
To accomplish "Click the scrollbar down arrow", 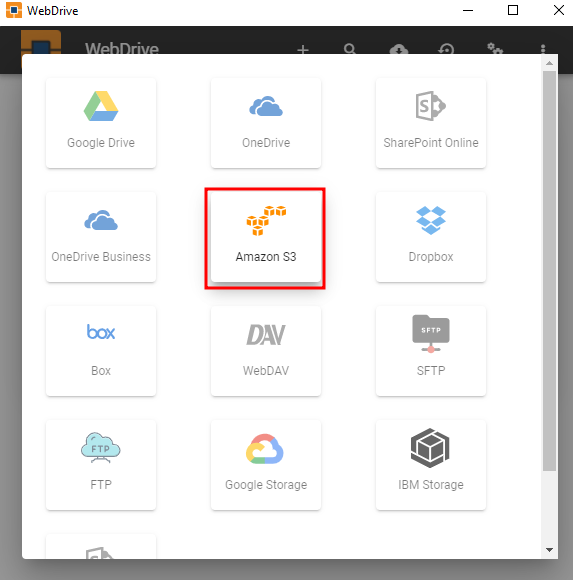I will [x=549, y=550].
